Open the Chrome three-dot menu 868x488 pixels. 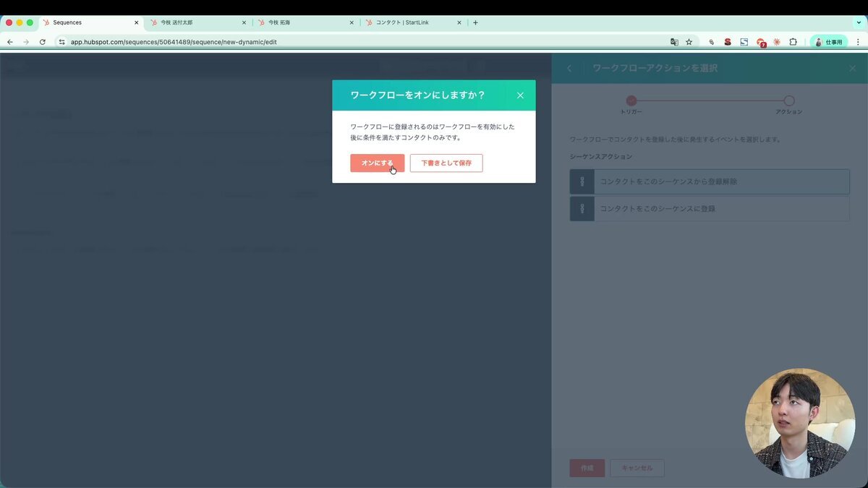click(x=858, y=42)
